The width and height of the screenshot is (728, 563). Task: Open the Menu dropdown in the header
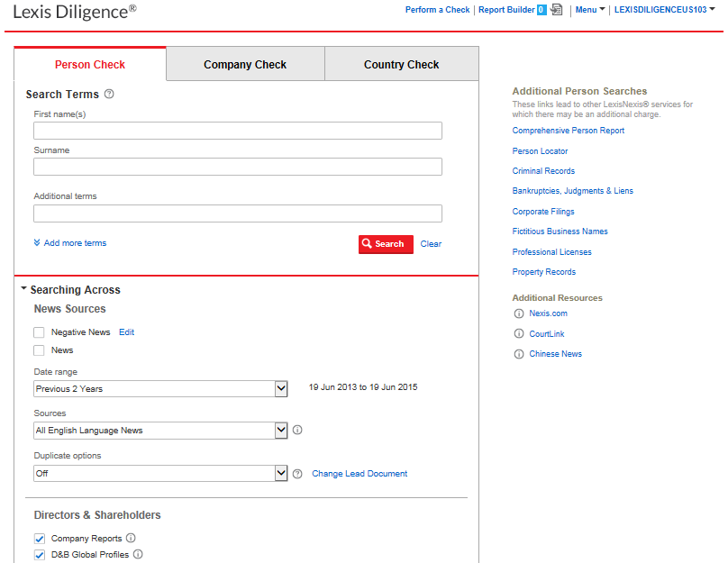coord(589,10)
